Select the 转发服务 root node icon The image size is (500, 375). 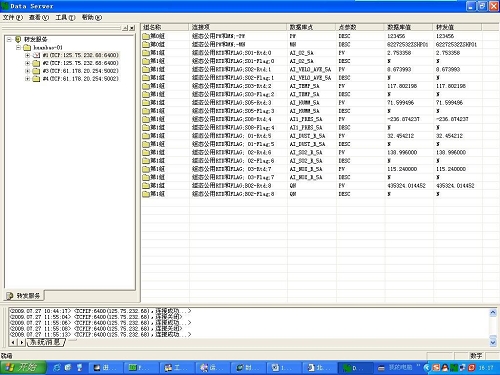[18, 39]
